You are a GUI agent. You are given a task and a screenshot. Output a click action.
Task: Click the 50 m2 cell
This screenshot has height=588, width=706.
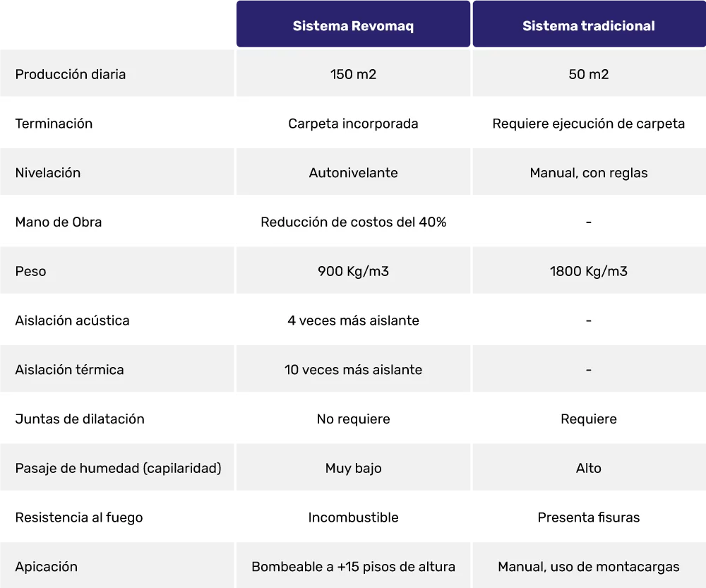coord(589,73)
